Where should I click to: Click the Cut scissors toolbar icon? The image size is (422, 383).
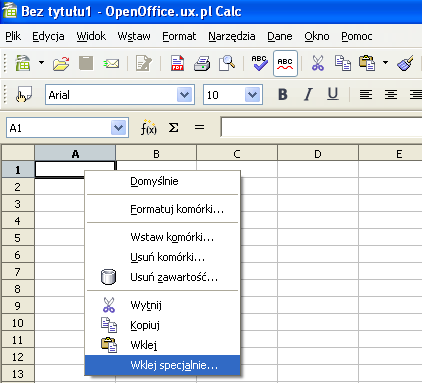coord(318,63)
